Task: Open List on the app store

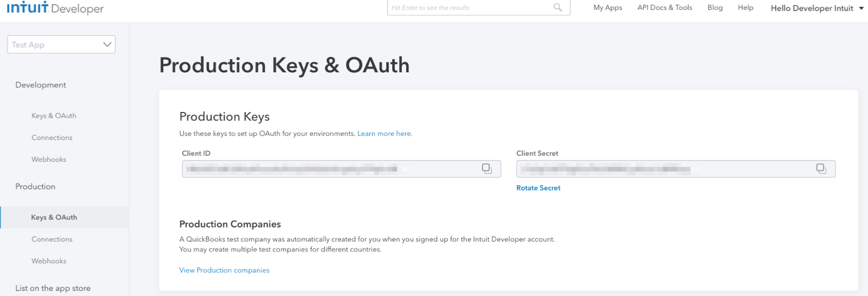Action: [53, 288]
